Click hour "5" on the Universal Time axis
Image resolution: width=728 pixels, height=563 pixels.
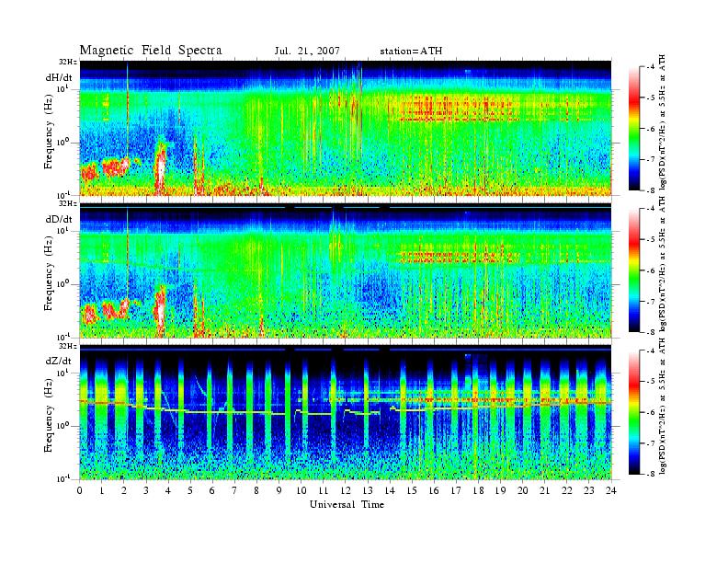[x=190, y=490]
